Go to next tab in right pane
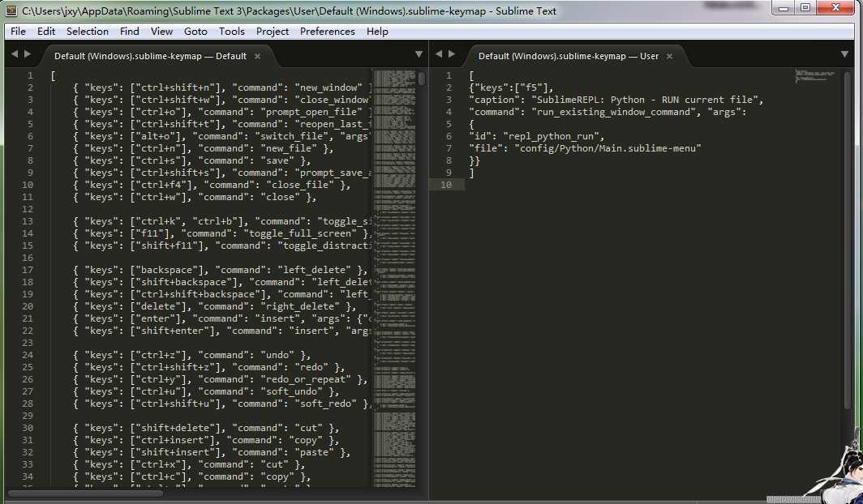This screenshot has height=504, width=863. pos(452,53)
